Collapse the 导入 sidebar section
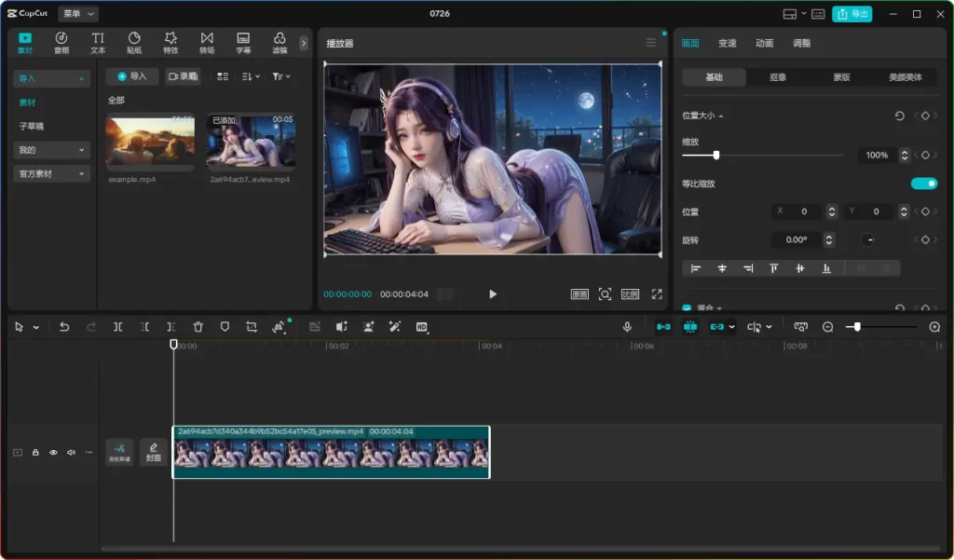Image resolution: width=954 pixels, height=560 pixels. [51, 78]
